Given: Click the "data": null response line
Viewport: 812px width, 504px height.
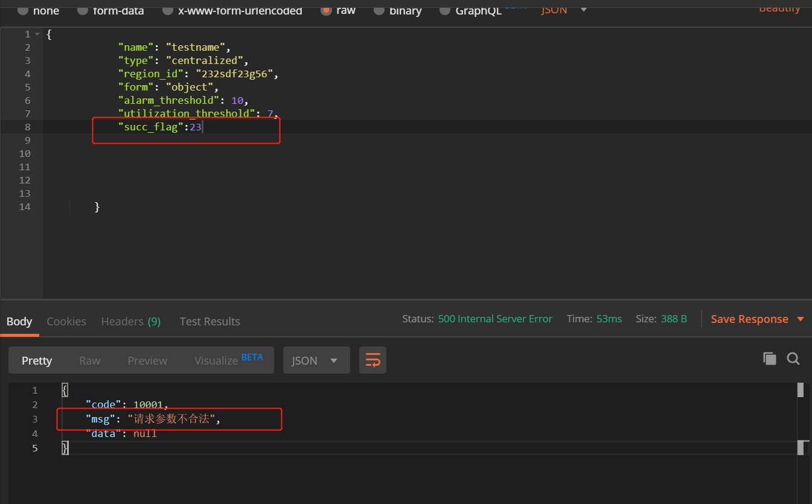Looking at the screenshot, I should pyautogui.click(x=121, y=433).
